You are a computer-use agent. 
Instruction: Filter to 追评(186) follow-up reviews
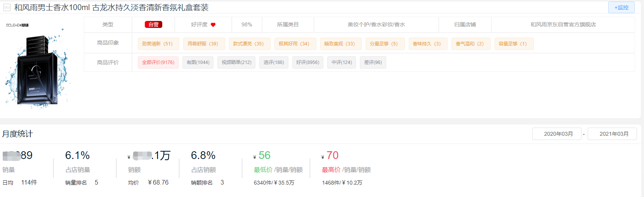(274, 62)
